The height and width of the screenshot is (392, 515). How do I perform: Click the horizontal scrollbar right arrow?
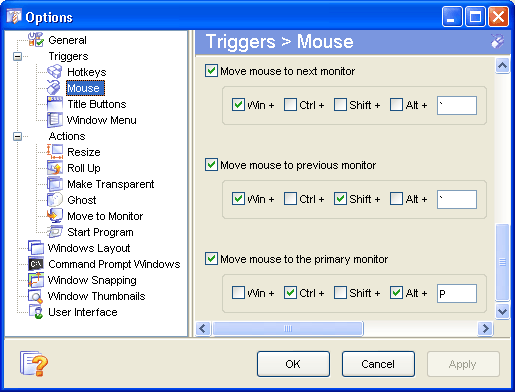(485, 329)
